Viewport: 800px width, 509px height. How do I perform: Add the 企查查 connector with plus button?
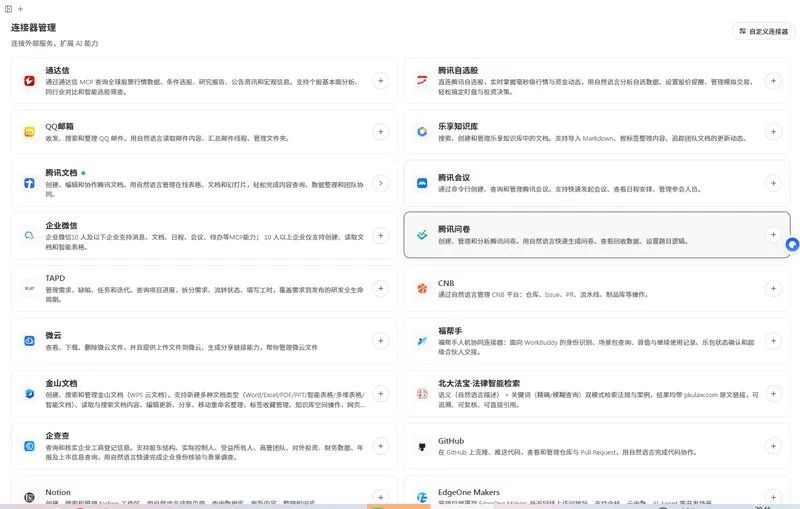(381, 446)
